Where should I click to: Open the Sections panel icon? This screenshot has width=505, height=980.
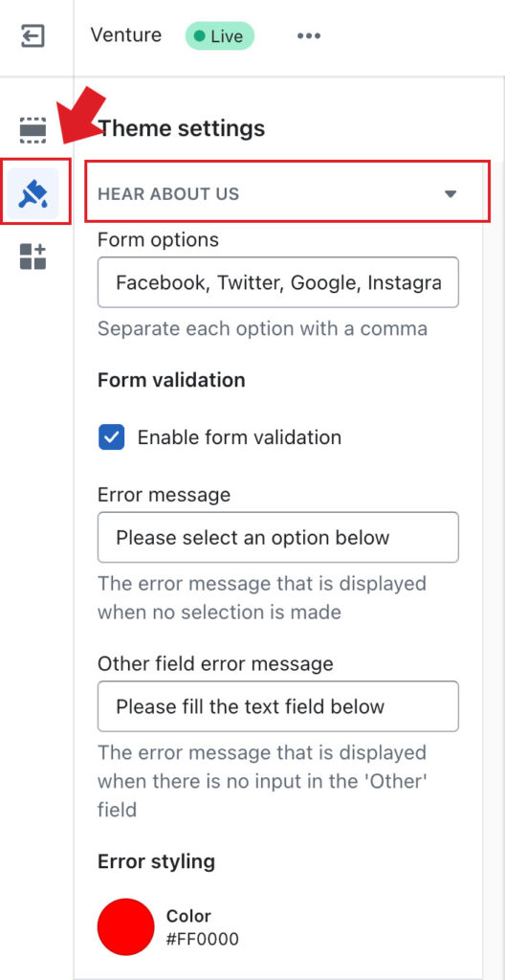pyautogui.click(x=33, y=130)
